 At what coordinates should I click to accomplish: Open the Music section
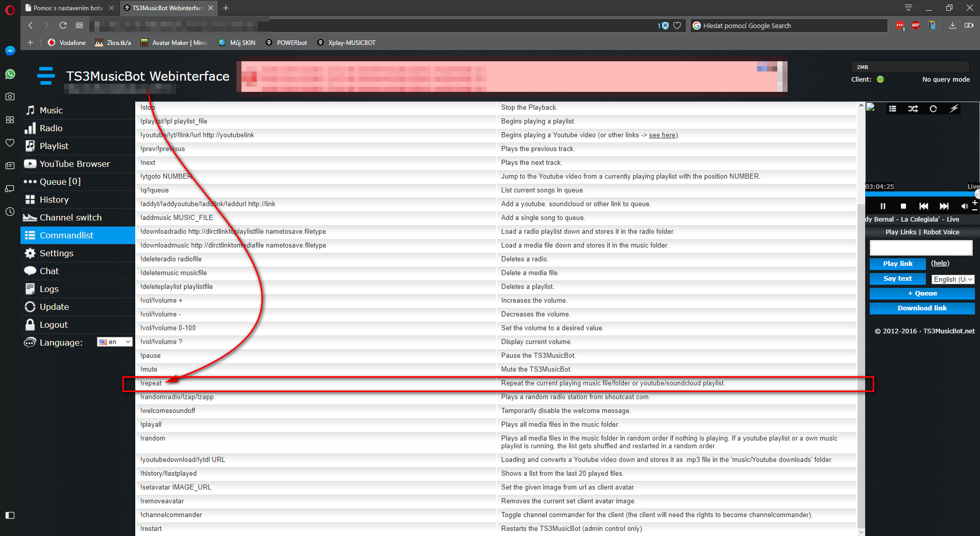(78, 110)
